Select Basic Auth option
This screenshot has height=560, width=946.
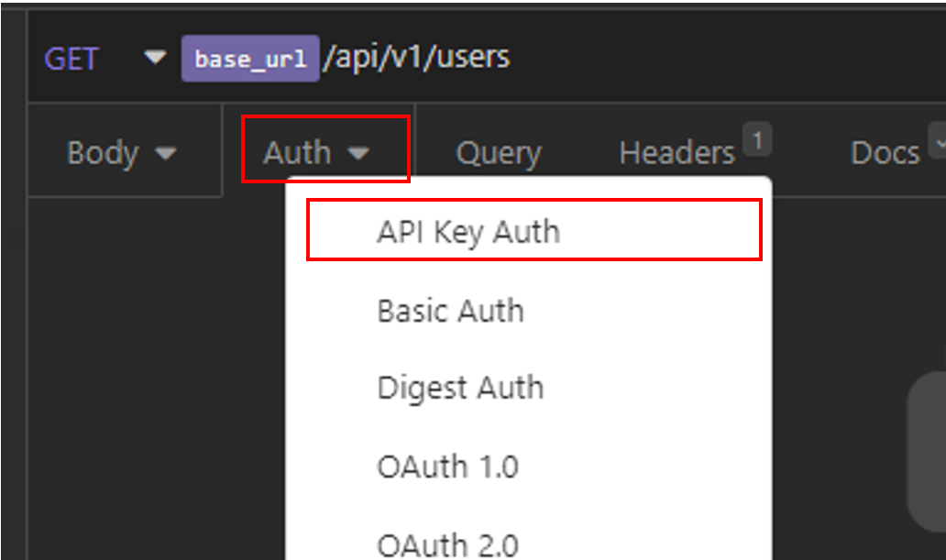coord(529,311)
